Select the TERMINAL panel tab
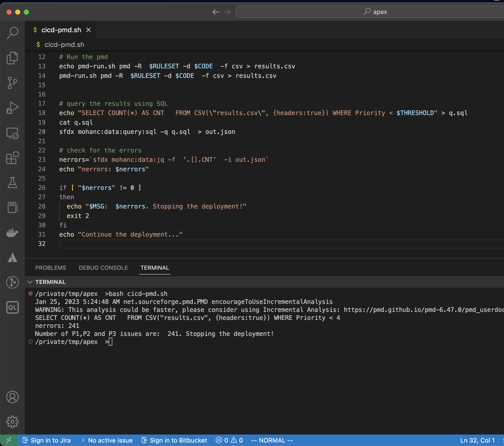Viewport: 504px width, 446px height. pyautogui.click(x=155, y=268)
